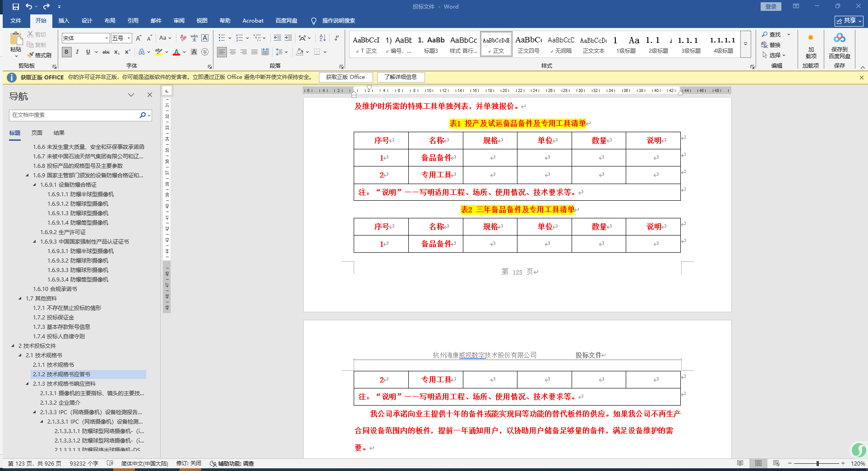This screenshot has width=868, height=471.
Task: Click the 了解详细信息 button
Action: tap(401, 77)
